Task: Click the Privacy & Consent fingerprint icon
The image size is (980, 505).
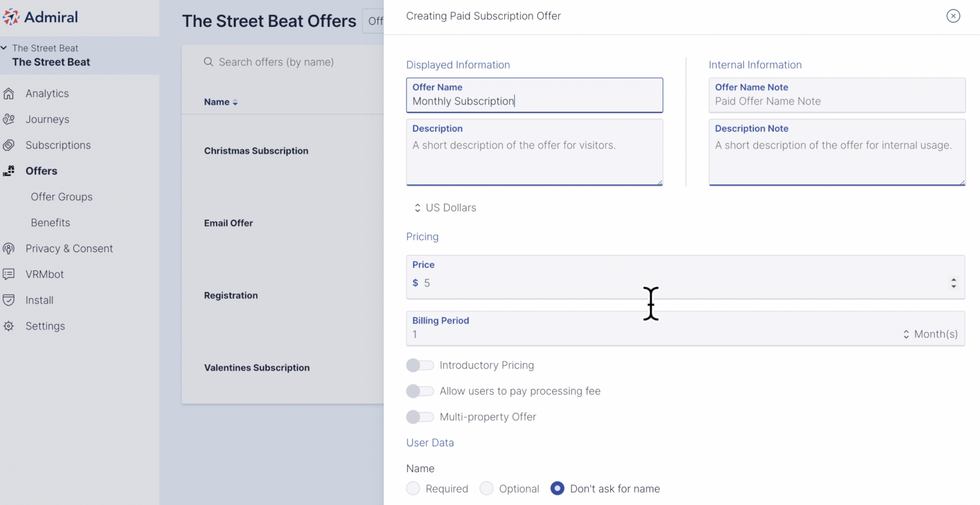Action: (8, 248)
